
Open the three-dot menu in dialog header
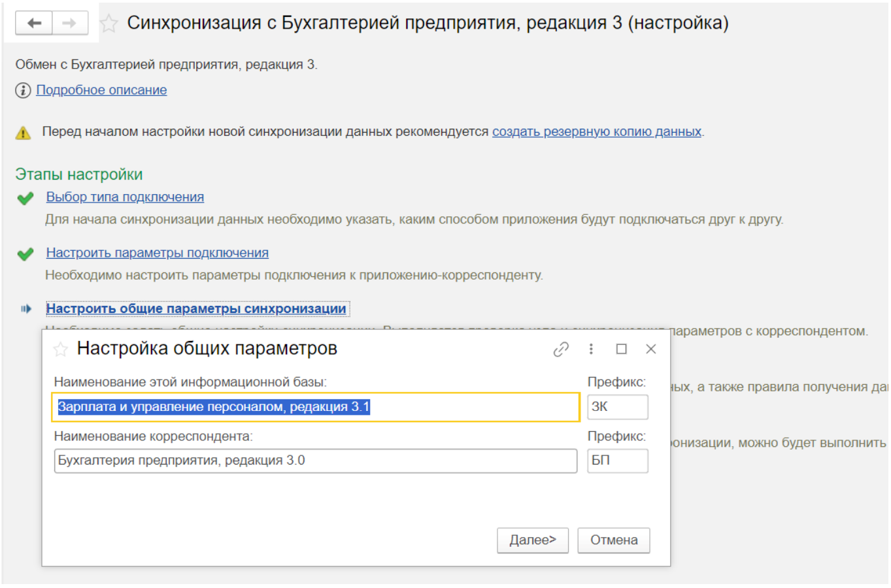point(591,349)
